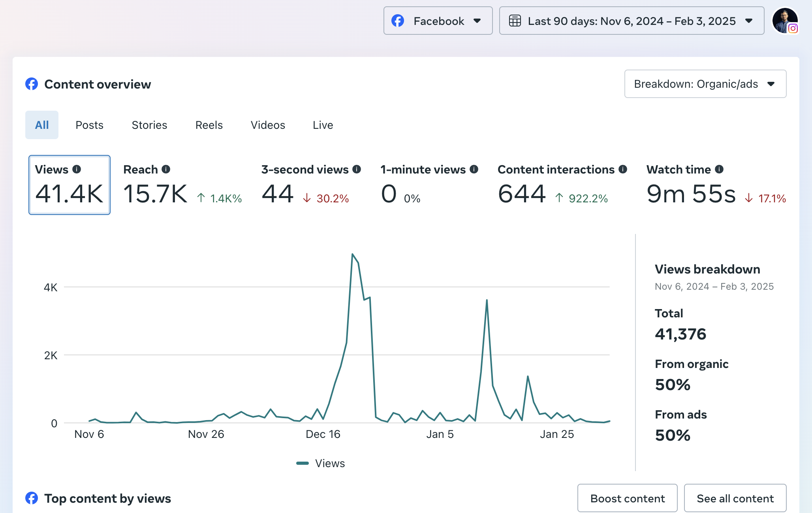Click the Content interactions info icon

[x=623, y=169]
